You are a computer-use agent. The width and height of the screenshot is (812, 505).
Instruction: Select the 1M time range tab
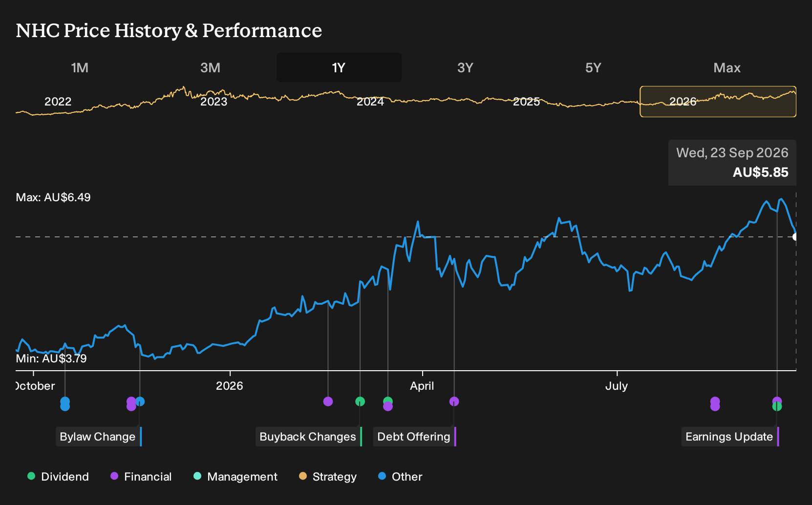point(80,67)
